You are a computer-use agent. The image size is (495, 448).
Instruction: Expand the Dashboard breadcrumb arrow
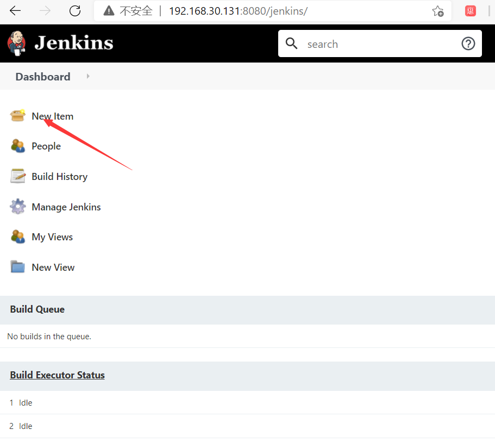tap(88, 76)
